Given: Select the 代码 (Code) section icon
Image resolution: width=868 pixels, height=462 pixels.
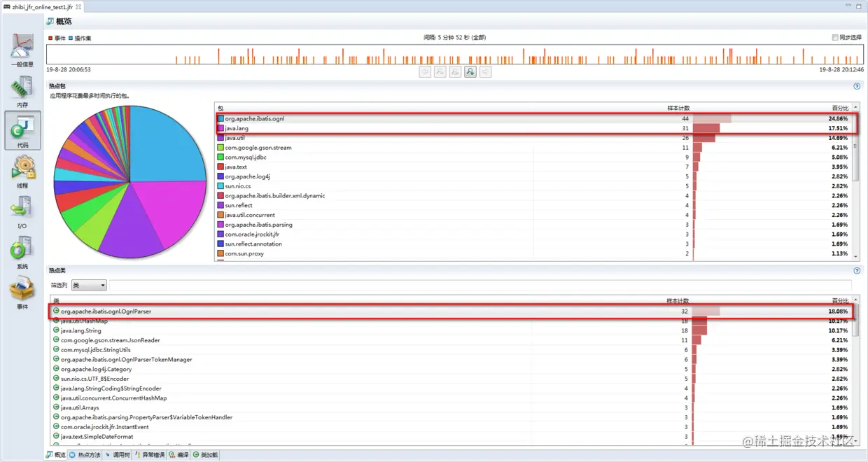Looking at the screenshot, I should tap(22, 130).
